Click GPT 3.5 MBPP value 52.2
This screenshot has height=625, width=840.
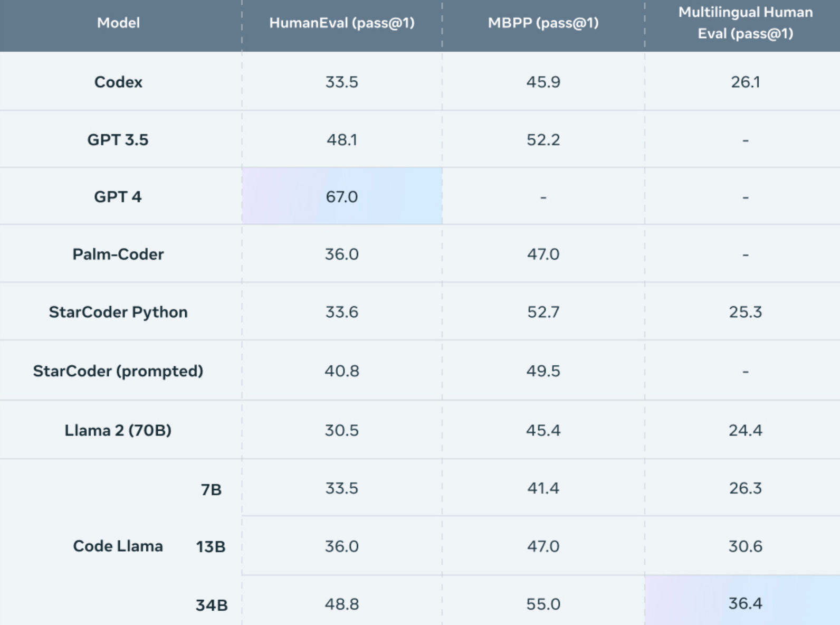click(x=543, y=139)
